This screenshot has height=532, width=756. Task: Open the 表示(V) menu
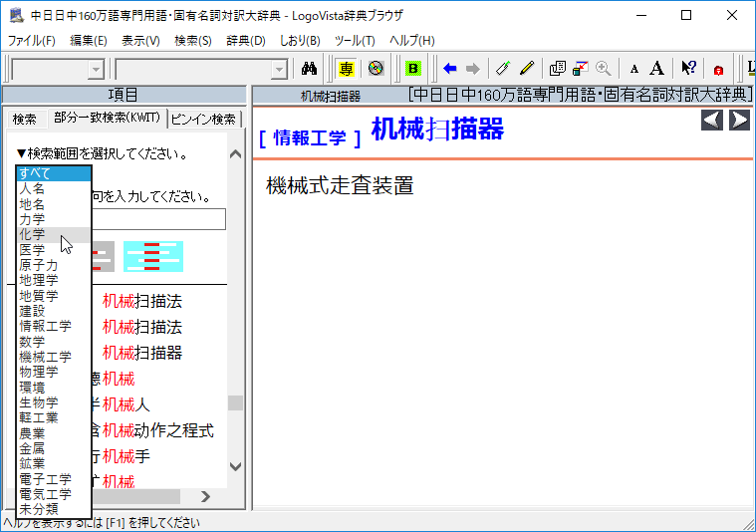pos(140,41)
